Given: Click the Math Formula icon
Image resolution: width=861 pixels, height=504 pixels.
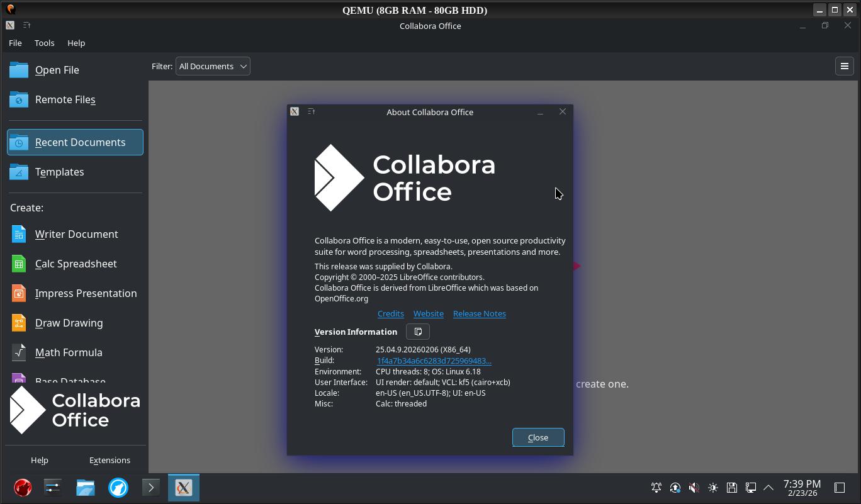Looking at the screenshot, I should point(19,352).
